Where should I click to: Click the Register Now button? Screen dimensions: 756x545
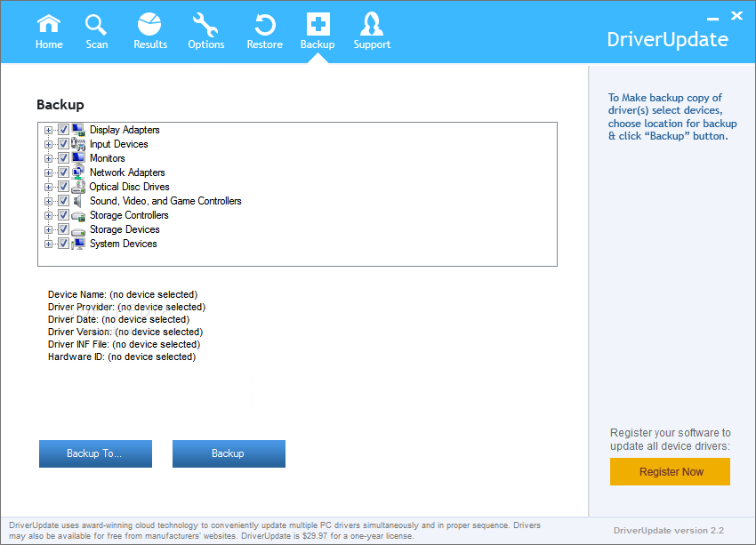670,471
